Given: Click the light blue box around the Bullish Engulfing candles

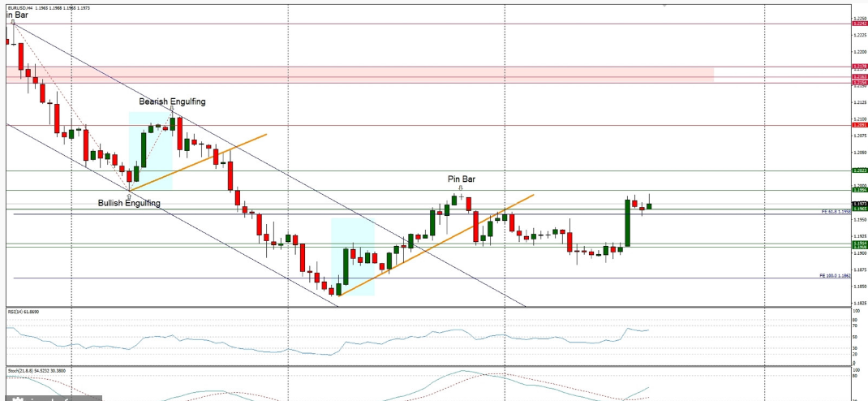Looking at the screenshot, I should 152,146.
